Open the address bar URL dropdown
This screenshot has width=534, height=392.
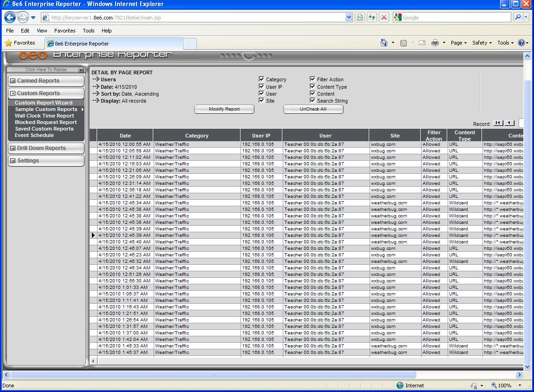[349, 18]
